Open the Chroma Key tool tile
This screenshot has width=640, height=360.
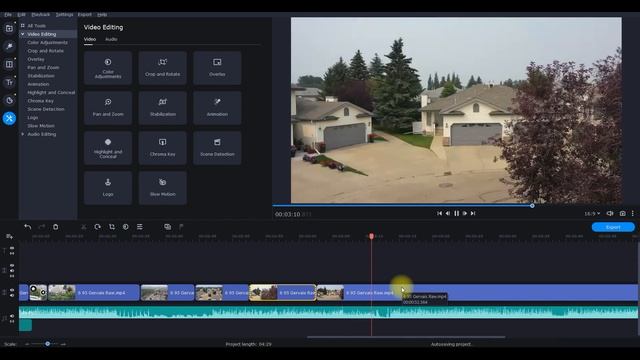click(162, 148)
